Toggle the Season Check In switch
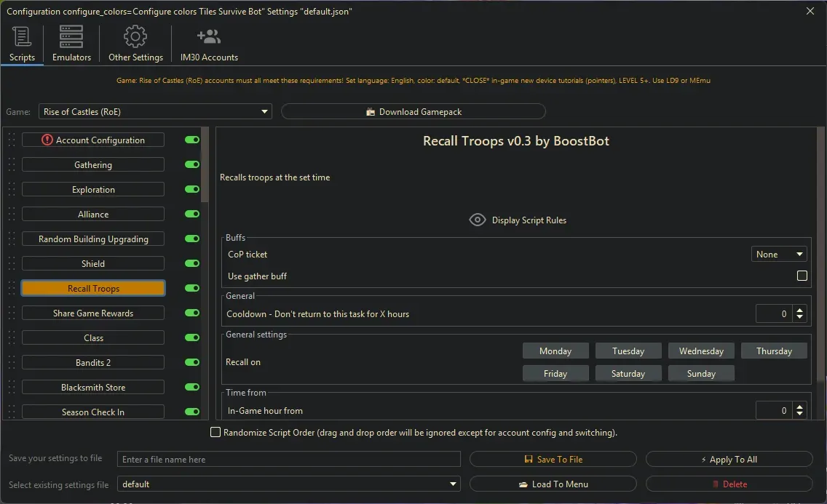 [x=192, y=412]
